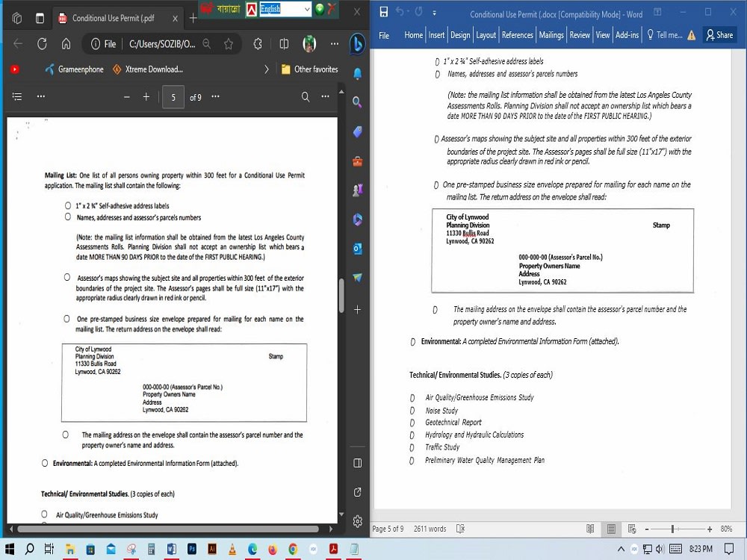Open PDF toolbar ellipsis next to contents
747x560 pixels.
point(41,96)
